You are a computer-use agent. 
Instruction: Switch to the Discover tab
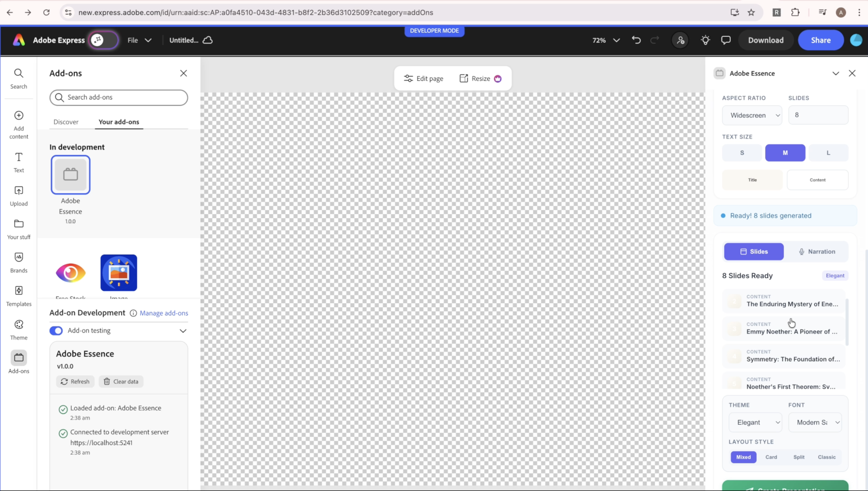pyautogui.click(x=66, y=122)
